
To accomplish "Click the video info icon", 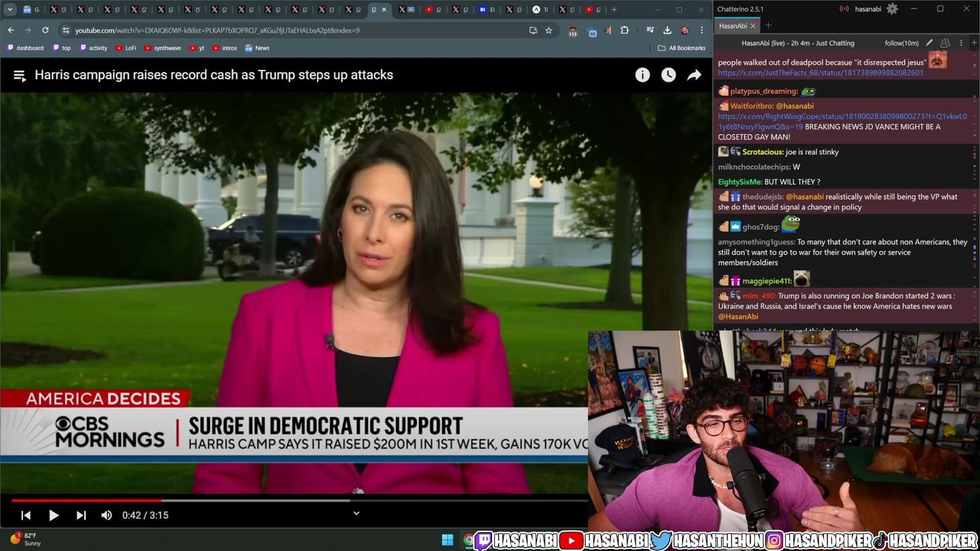I will click(642, 75).
